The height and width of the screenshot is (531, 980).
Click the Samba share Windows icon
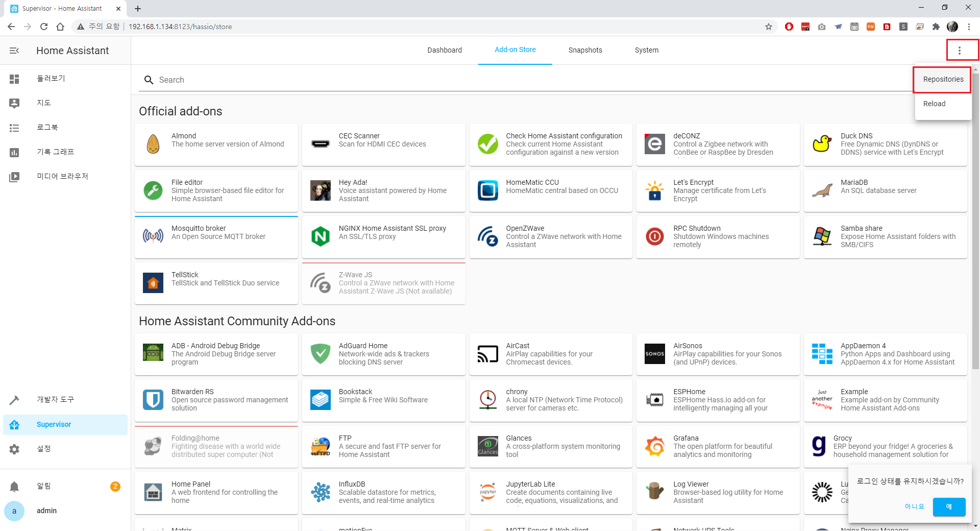(x=822, y=236)
